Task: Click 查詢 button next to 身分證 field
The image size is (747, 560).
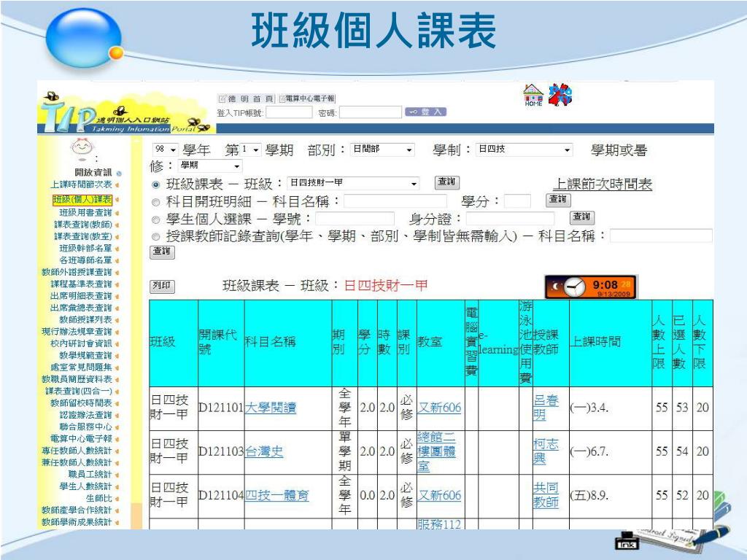Action: point(581,217)
